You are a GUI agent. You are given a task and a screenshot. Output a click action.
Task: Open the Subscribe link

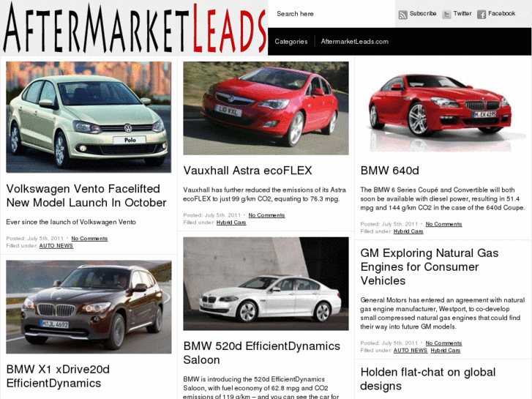[x=423, y=14]
